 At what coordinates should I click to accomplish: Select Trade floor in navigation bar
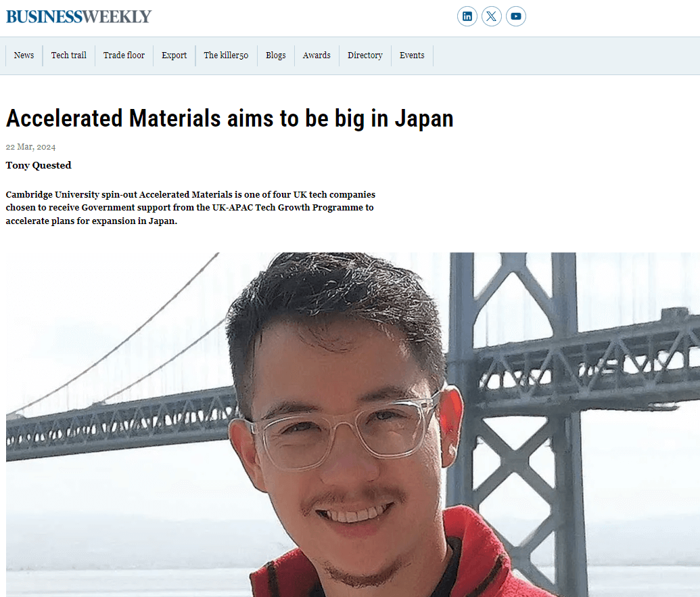(124, 56)
